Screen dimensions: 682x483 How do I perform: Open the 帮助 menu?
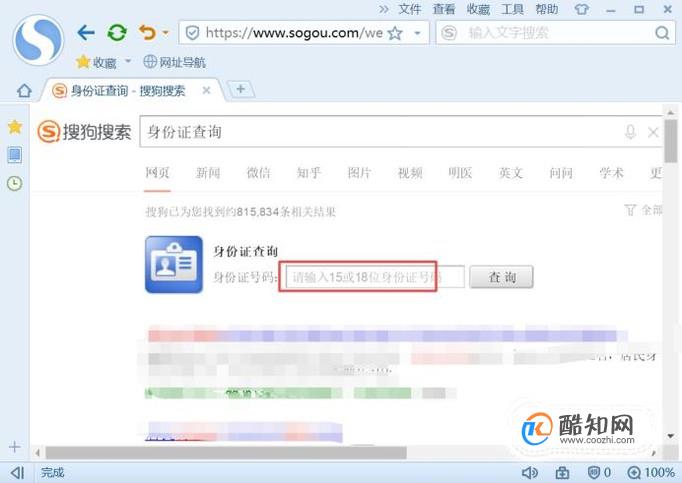click(x=547, y=9)
